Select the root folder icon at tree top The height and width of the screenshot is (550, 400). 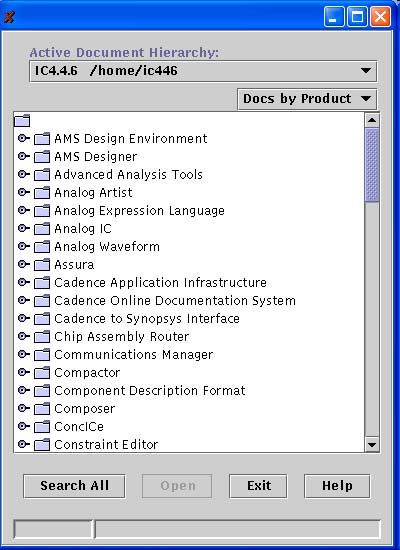(22, 121)
